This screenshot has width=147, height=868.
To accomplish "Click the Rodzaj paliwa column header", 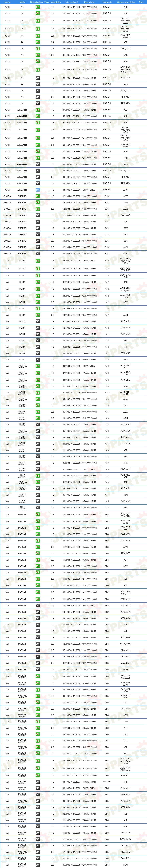I will click(37, 2).
